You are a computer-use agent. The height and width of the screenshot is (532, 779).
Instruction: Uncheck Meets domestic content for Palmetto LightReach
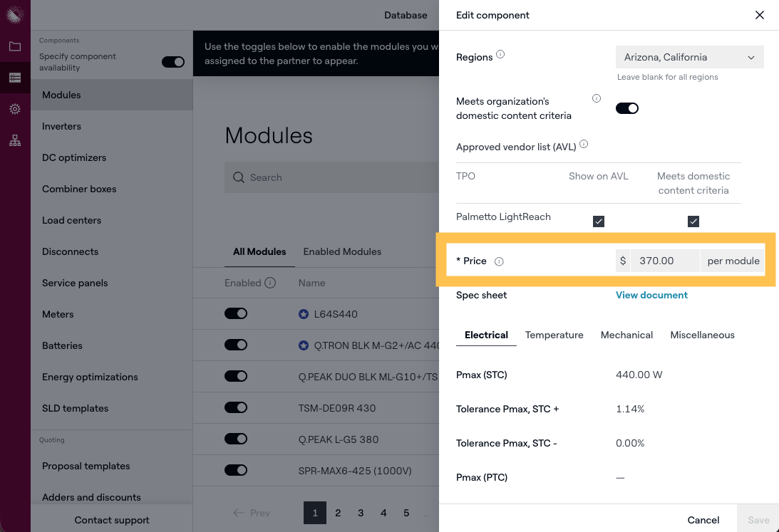[693, 221]
